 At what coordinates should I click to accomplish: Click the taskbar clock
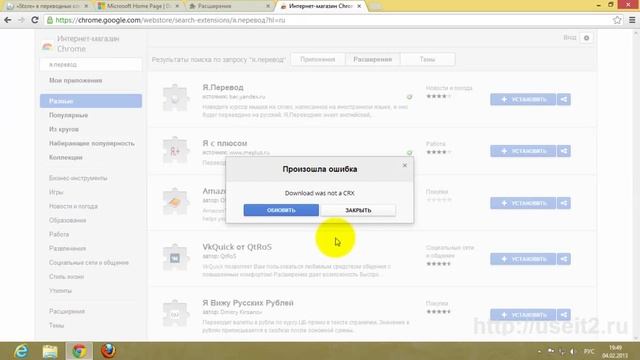tap(615, 351)
